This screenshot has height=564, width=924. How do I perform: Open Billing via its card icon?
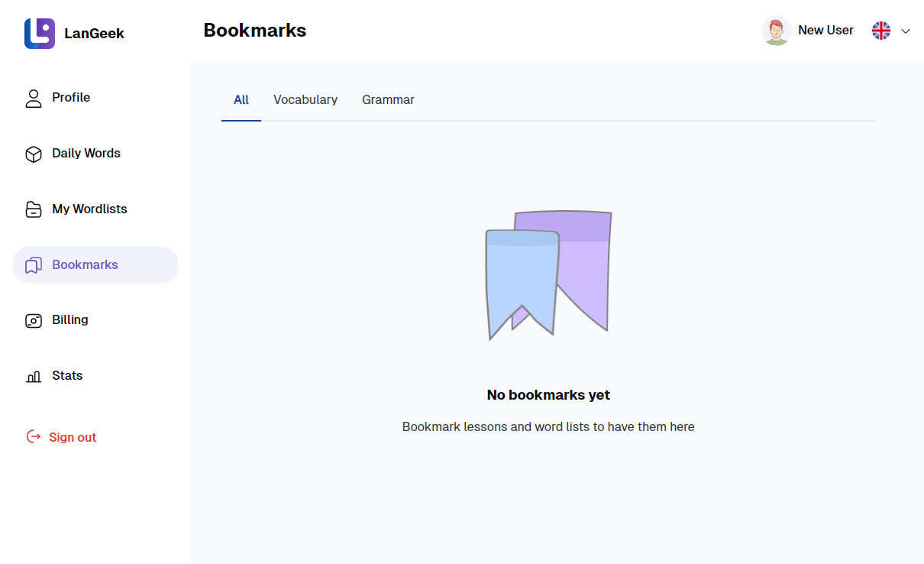pyautogui.click(x=33, y=320)
